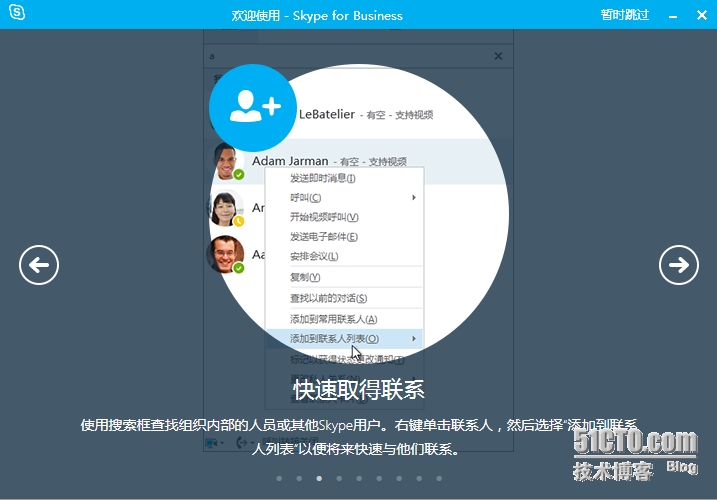The height and width of the screenshot is (500, 717).
Task: Click 暂时跳过 to skip the intro
Action: (625, 15)
